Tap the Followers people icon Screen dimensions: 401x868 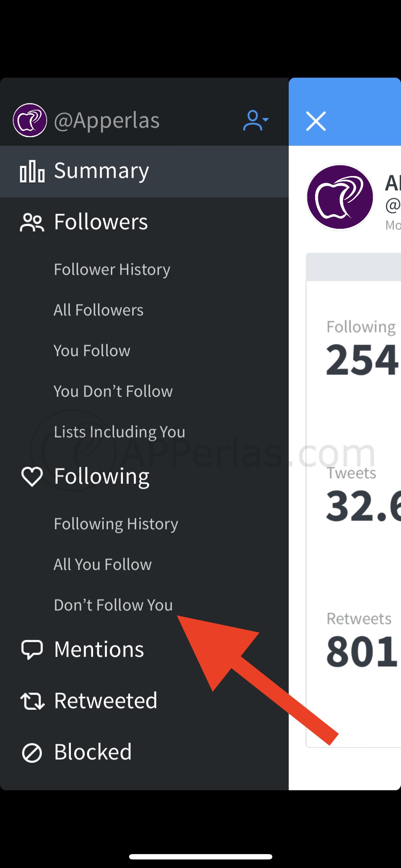click(32, 223)
